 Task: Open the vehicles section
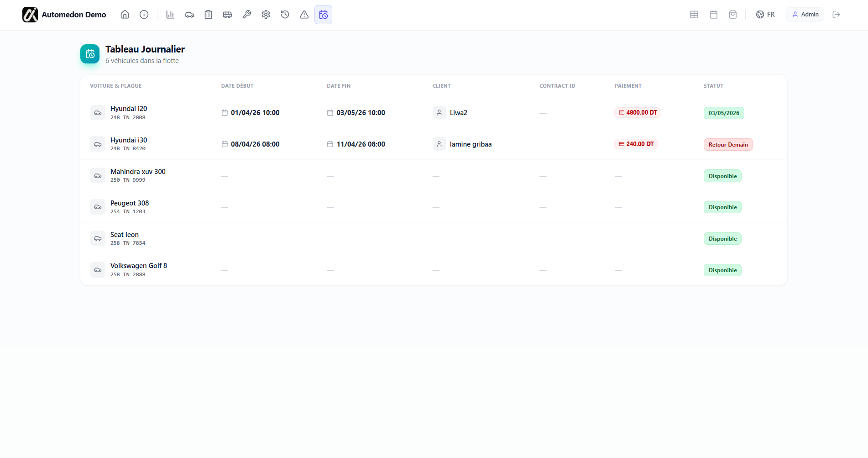189,14
